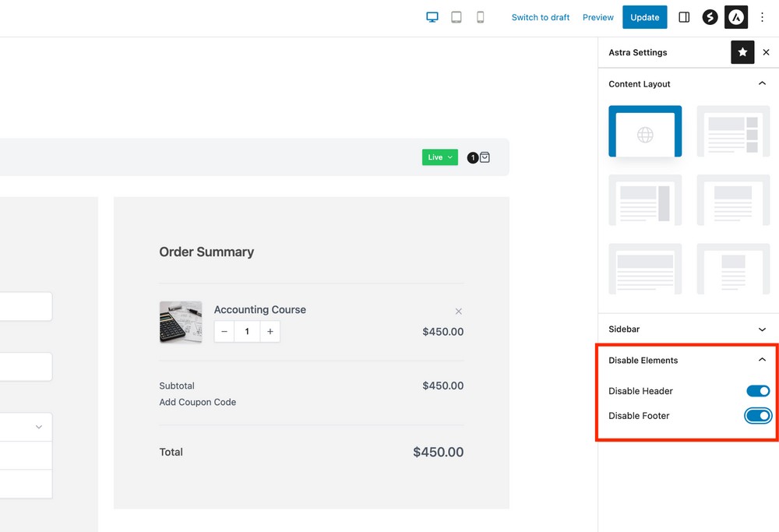This screenshot has width=779, height=532.
Task: Disable the header using its toggle
Action: tap(757, 390)
